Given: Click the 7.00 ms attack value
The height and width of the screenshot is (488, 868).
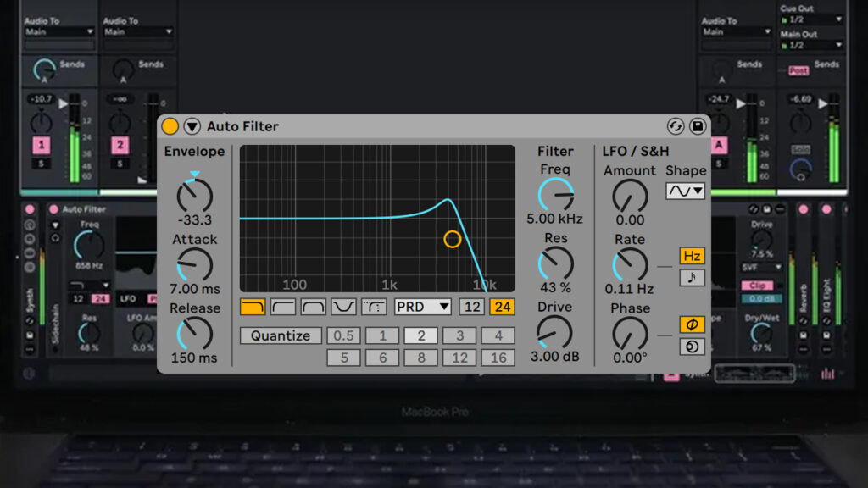Looking at the screenshot, I should pyautogui.click(x=194, y=289).
